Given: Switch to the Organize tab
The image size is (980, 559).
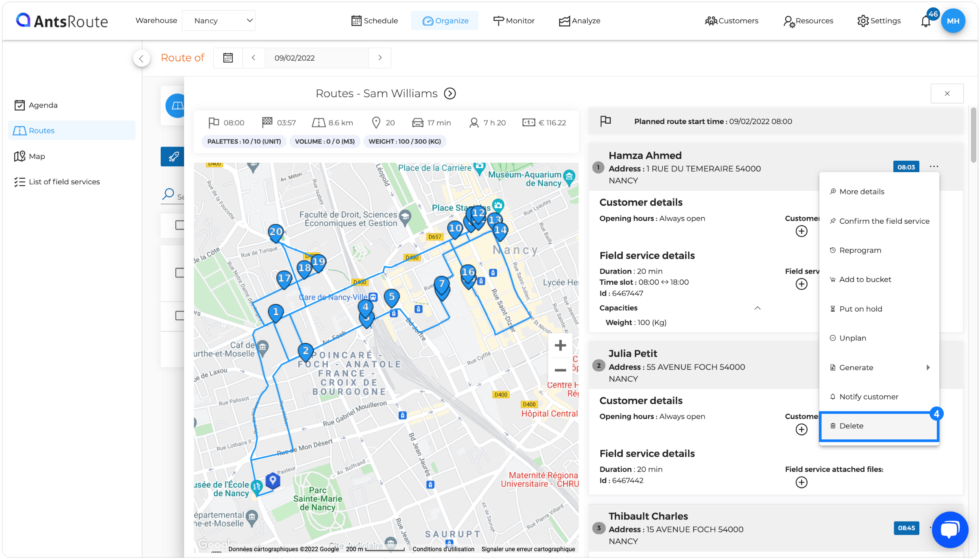Looking at the screenshot, I should 445,21.
